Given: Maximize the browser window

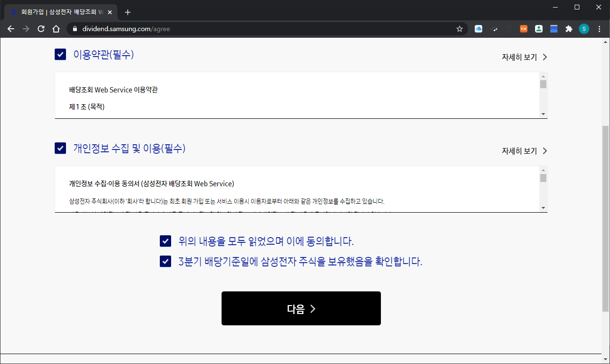Looking at the screenshot, I should tap(577, 7).
